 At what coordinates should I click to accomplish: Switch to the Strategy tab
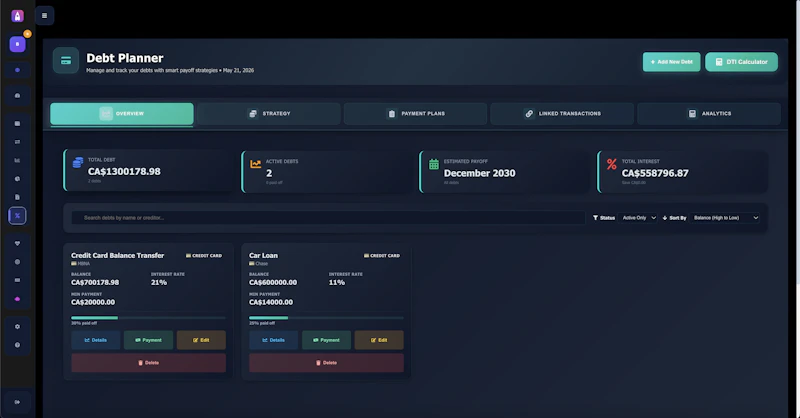pyautogui.click(x=269, y=114)
